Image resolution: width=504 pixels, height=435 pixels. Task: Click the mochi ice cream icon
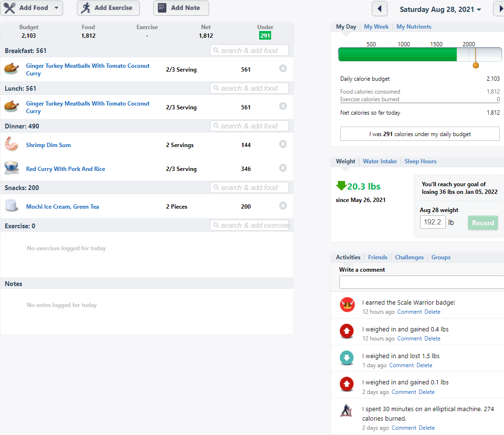click(11, 205)
